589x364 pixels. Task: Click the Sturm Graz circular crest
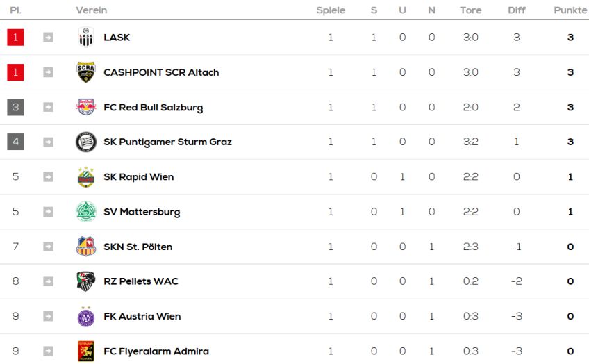pos(86,142)
